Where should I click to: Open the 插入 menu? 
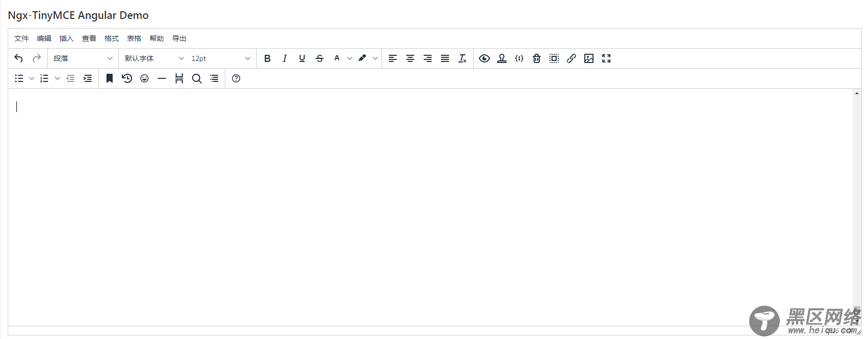(67, 38)
